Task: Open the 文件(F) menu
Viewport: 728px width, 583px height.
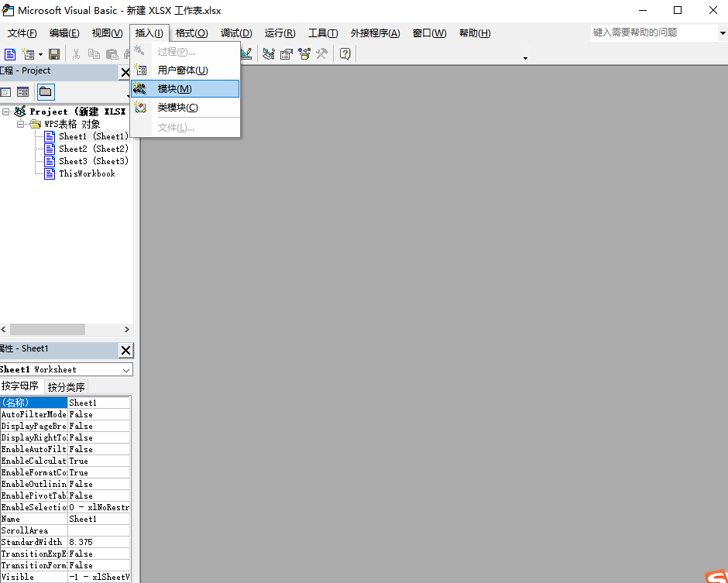Action: point(22,33)
